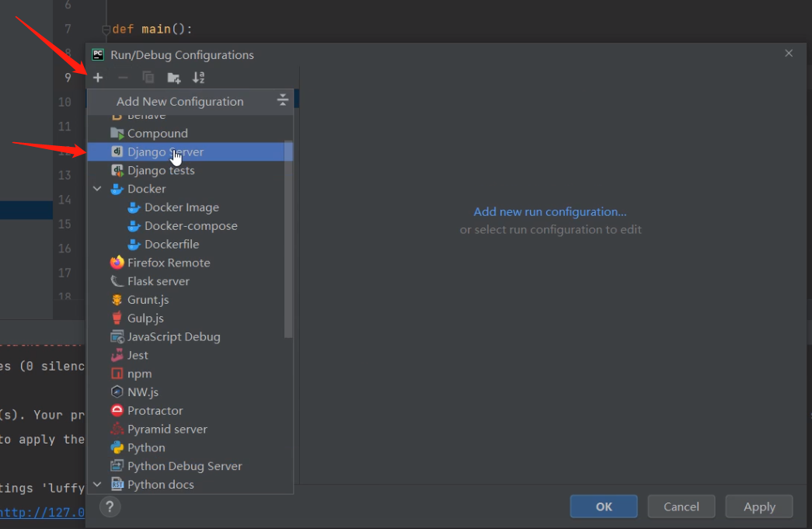
Task: Click the configuration list scrollbar
Action: point(288,239)
